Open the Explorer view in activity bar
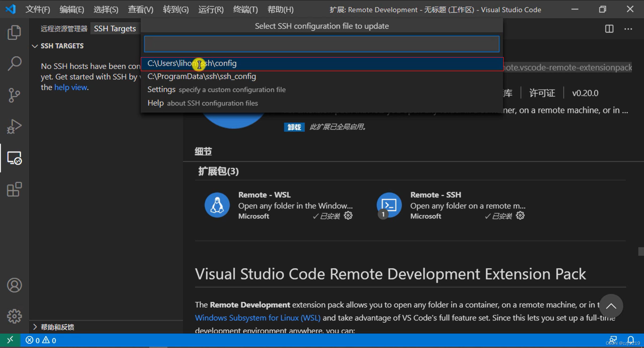This screenshot has width=644, height=348. [x=14, y=32]
